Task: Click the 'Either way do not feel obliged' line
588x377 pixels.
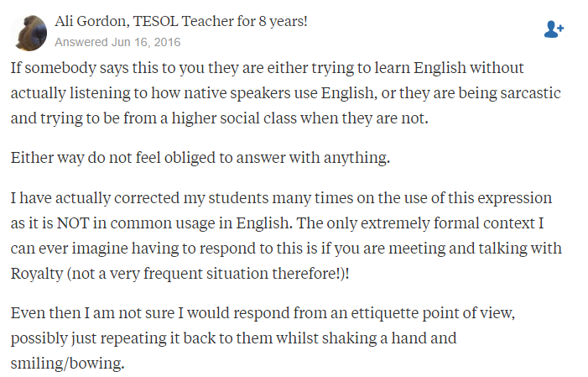Action: (x=200, y=158)
